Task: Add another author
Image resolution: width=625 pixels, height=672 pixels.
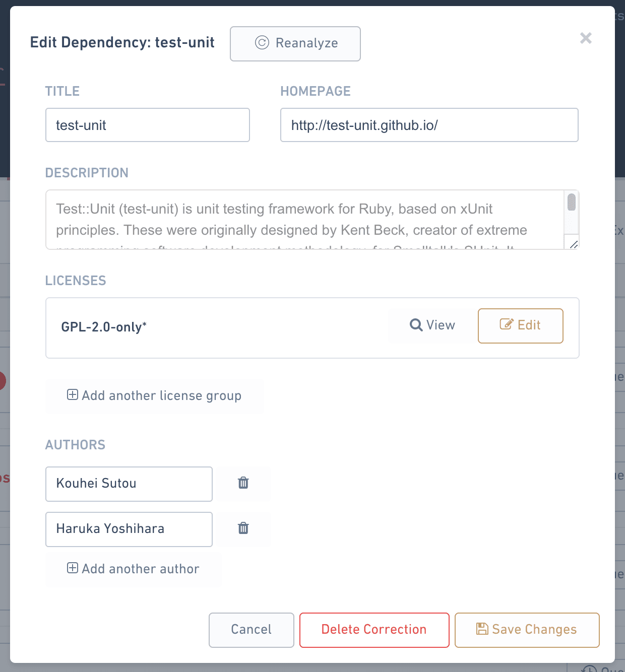Action: pos(134,569)
